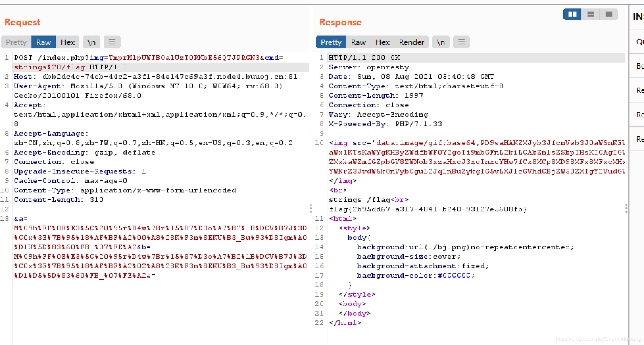This screenshot has width=644, height=345.
Task: Switch Response view to Raw tab
Action: pyautogui.click(x=358, y=42)
